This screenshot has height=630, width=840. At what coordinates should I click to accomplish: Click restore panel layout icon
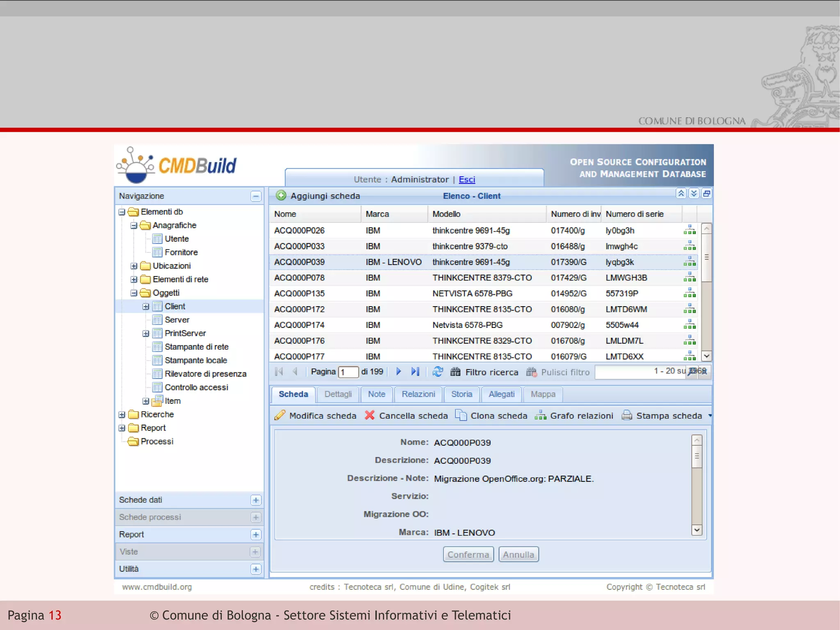pos(706,194)
